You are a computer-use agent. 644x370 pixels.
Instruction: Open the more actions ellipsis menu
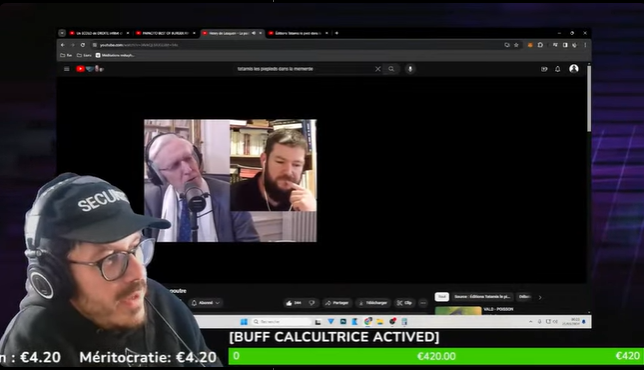click(x=423, y=303)
